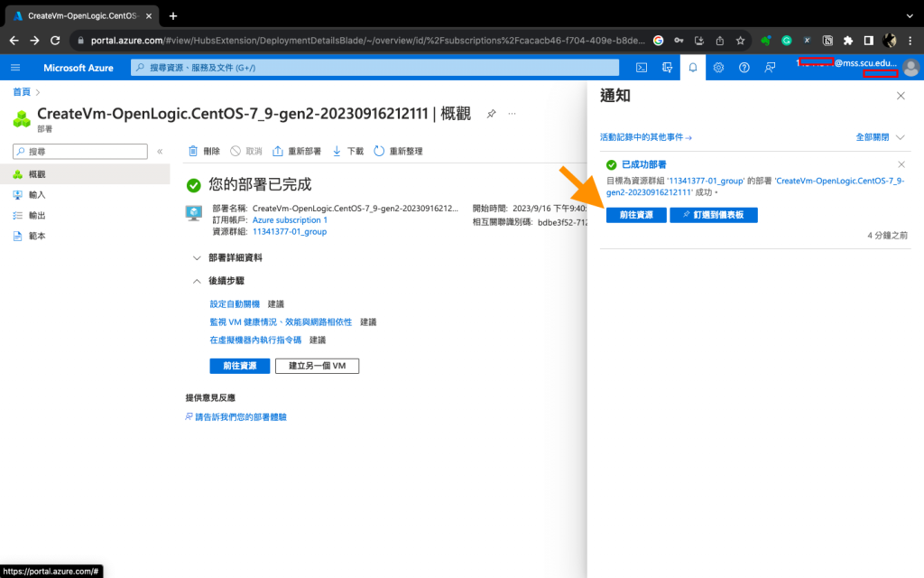Select 輸出 in the left menu
Image resolution: width=924 pixels, height=578 pixels.
(x=85, y=215)
